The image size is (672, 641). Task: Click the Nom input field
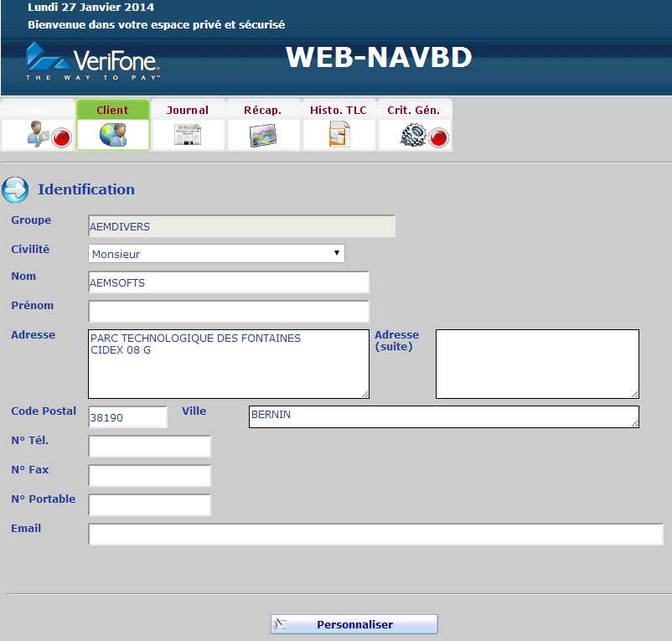[228, 282]
